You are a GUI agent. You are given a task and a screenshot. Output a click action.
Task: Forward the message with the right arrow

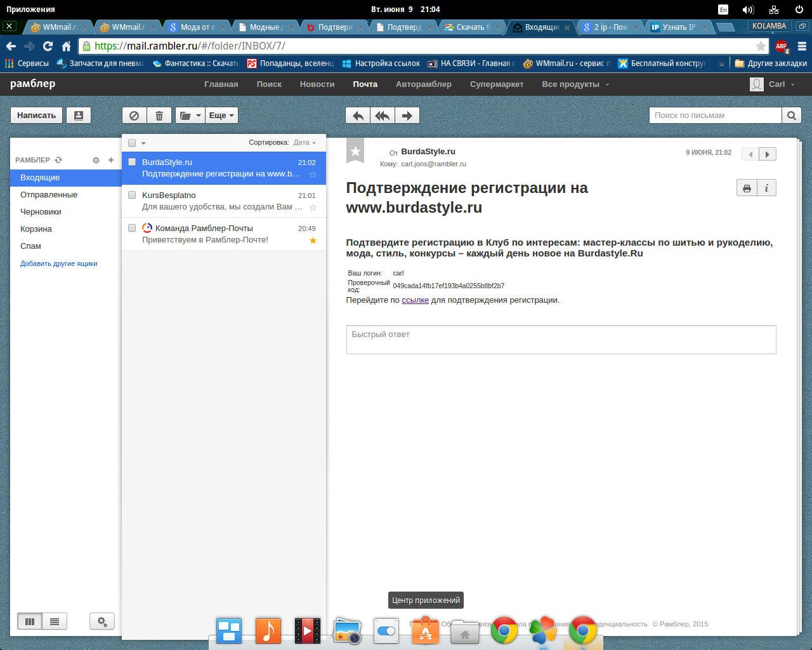(x=407, y=116)
